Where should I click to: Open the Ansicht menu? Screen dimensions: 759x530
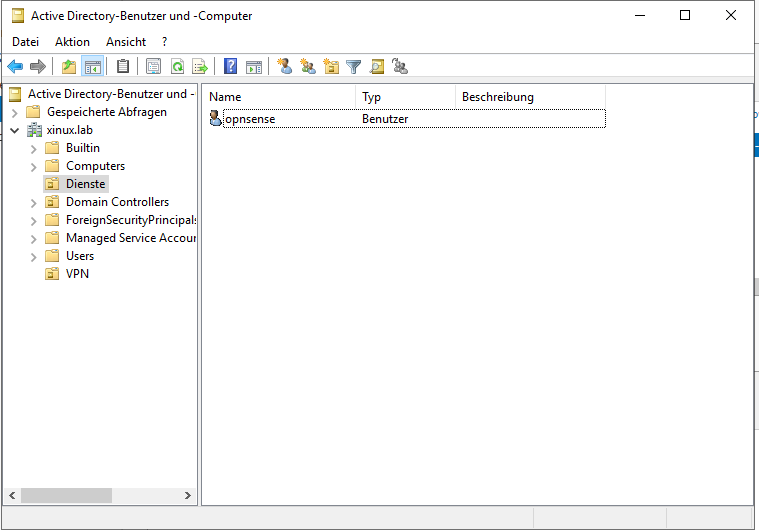click(126, 42)
